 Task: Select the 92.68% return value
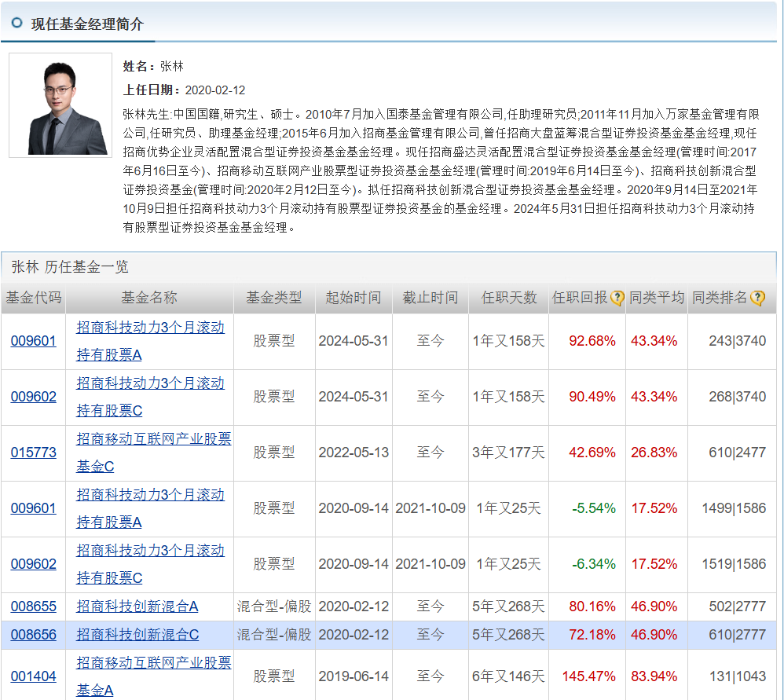pyautogui.click(x=592, y=342)
